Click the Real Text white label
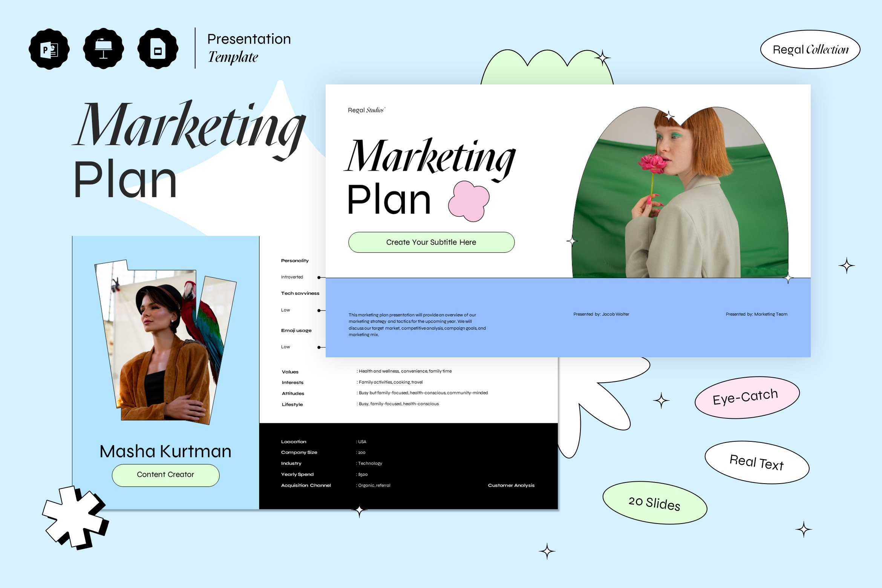This screenshot has width=882, height=588. pyautogui.click(x=757, y=462)
